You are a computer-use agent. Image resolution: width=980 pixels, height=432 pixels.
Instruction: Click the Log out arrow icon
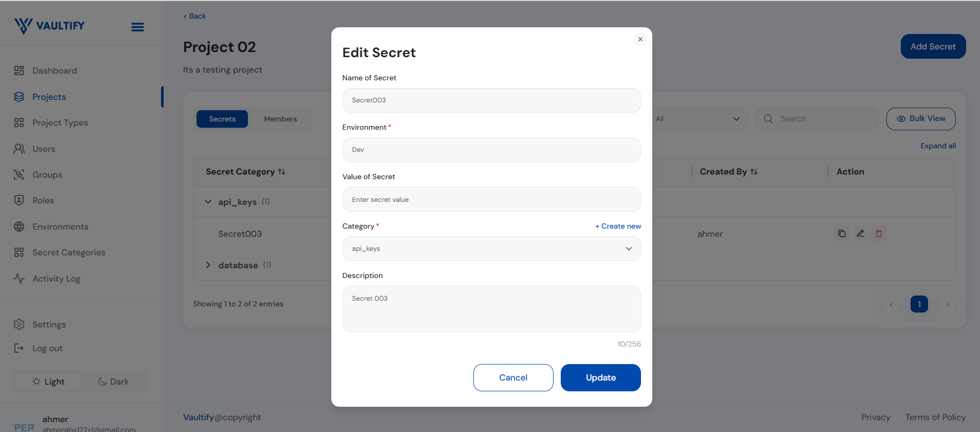pos(19,348)
